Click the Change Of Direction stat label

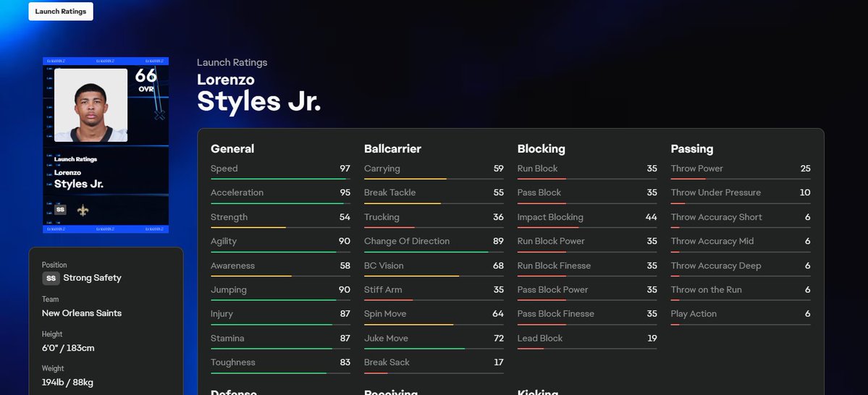(407, 241)
